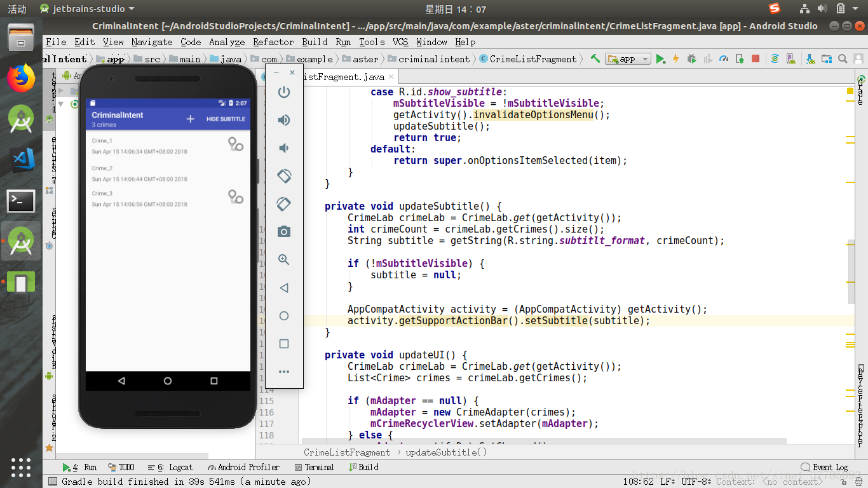
Task: Click the aster breadcrumb folder
Action: point(360,59)
